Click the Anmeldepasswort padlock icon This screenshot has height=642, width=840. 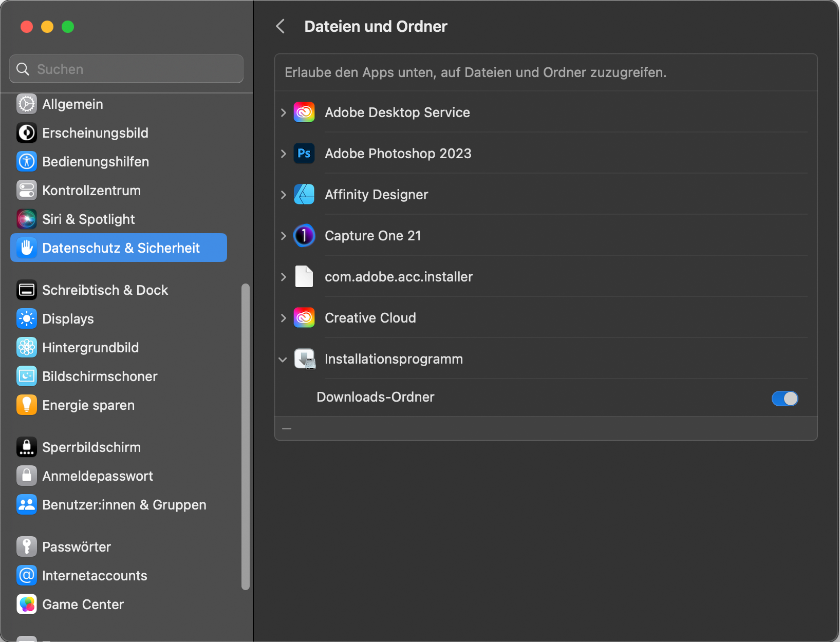[x=27, y=476]
